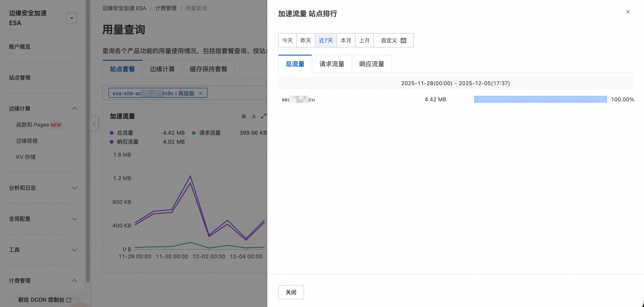The height and width of the screenshot is (307, 644).
Task: Toggle 响应流量 legend series in chart
Action: tap(128, 142)
